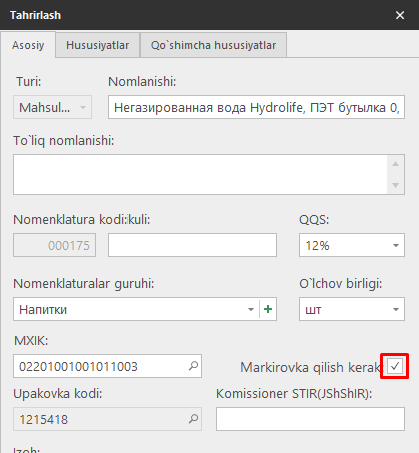Click the MXIK search magnifier icon

coord(193,366)
